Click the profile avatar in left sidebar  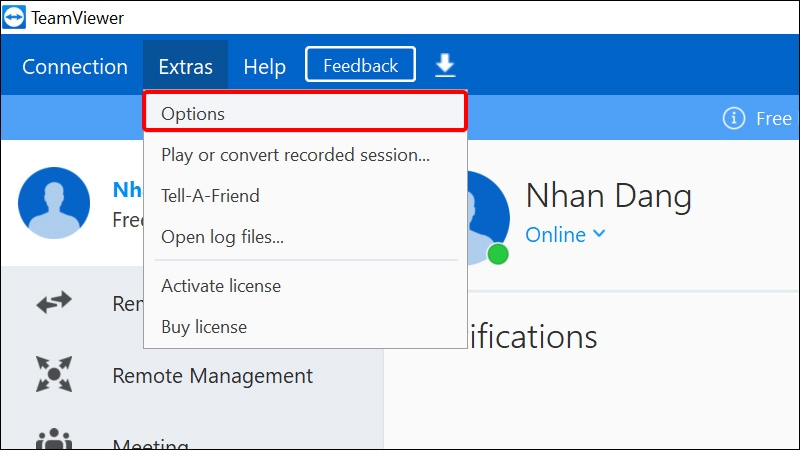tap(54, 203)
